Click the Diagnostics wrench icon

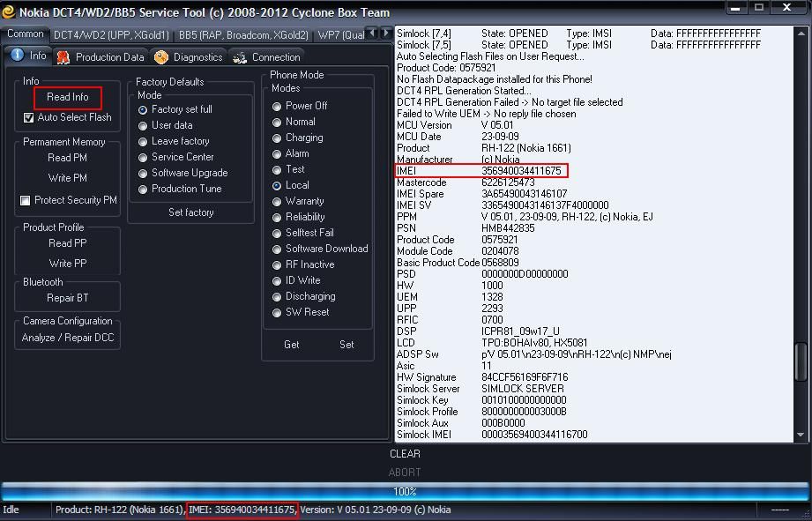(161, 57)
